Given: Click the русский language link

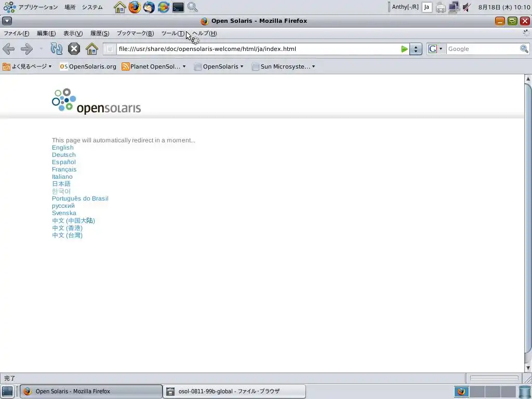Looking at the screenshot, I should (x=63, y=206).
